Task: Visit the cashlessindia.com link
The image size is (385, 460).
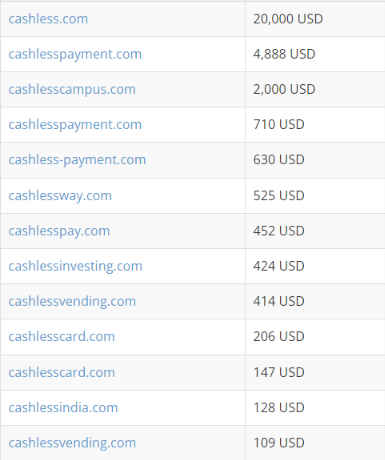Action: click(x=63, y=408)
